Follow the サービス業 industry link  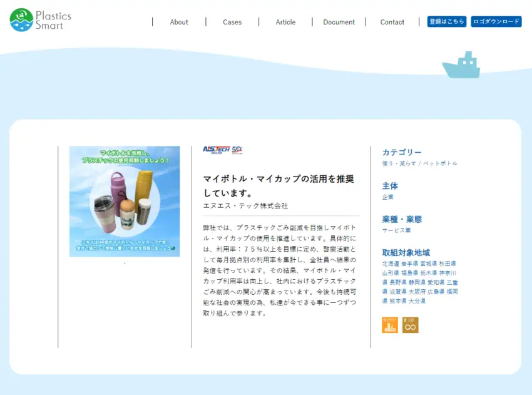(396, 230)
